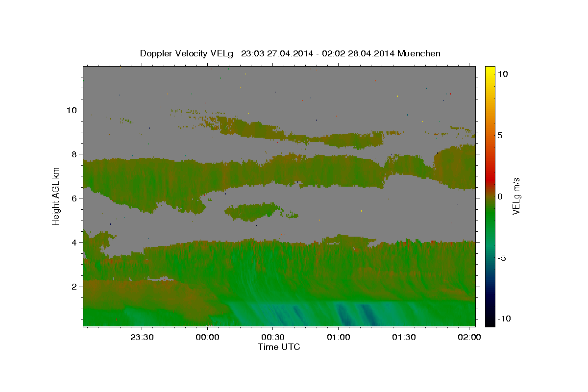Click the height axis label '10'

(71, 110)
